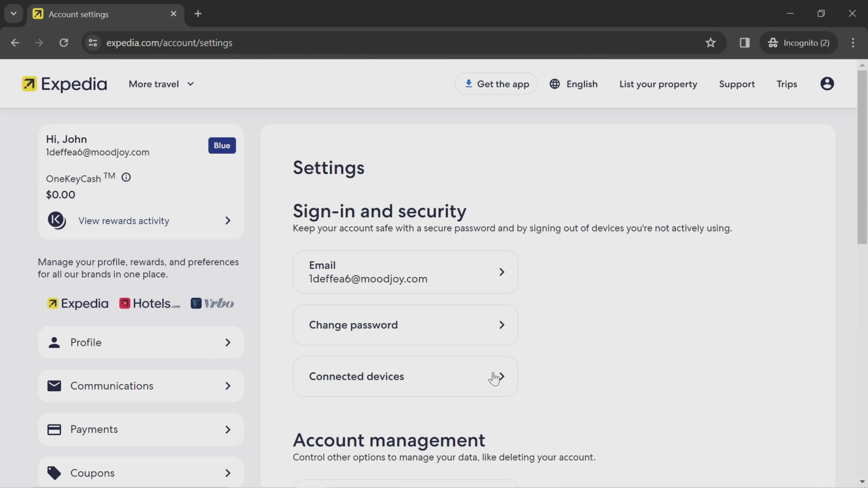Open the tab search dropdown
The width and height of the screenshot is (868, 488).
pos(14,14)
